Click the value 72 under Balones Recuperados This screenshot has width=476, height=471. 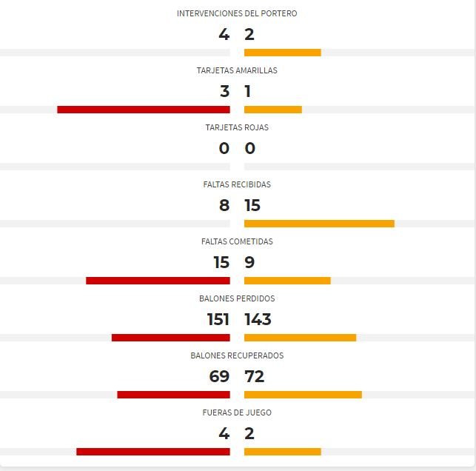click(255, 376)
